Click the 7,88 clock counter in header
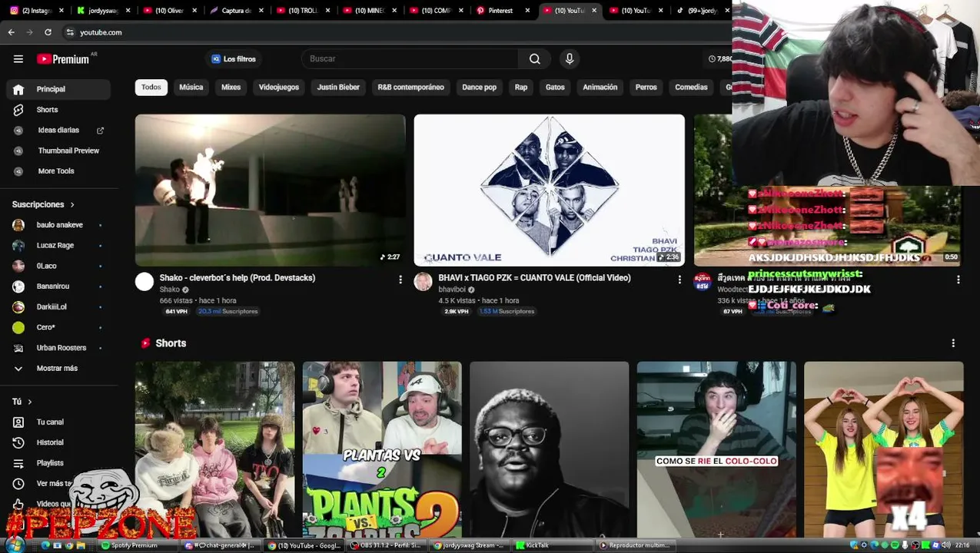This screenshot has height=553, width=980. click(x=719, y=59)
